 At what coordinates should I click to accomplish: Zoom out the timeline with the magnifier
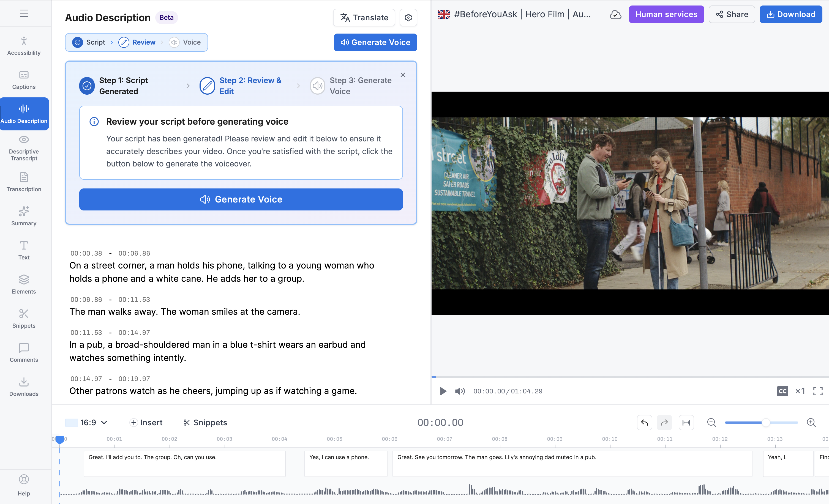coord(711,422)
